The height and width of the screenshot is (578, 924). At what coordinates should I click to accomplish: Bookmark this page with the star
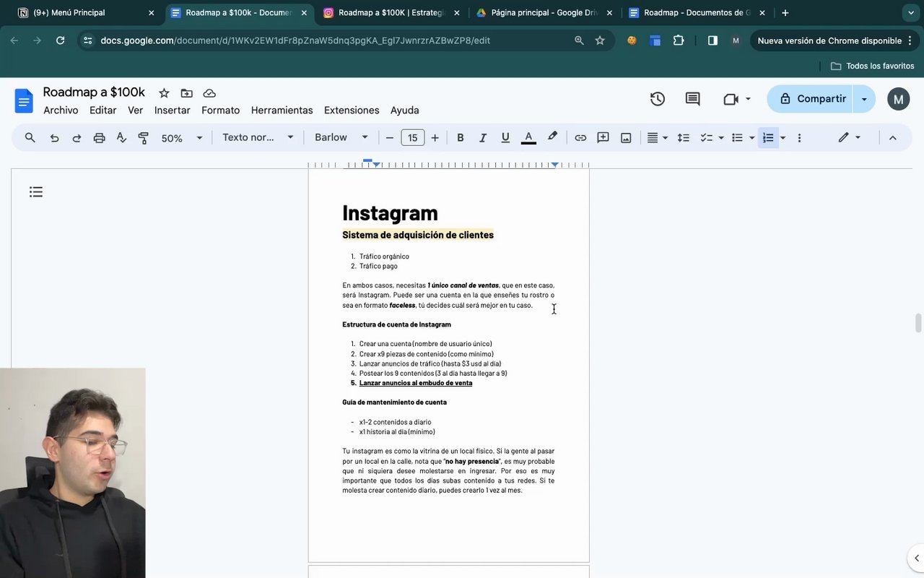(x=600, y=40)
